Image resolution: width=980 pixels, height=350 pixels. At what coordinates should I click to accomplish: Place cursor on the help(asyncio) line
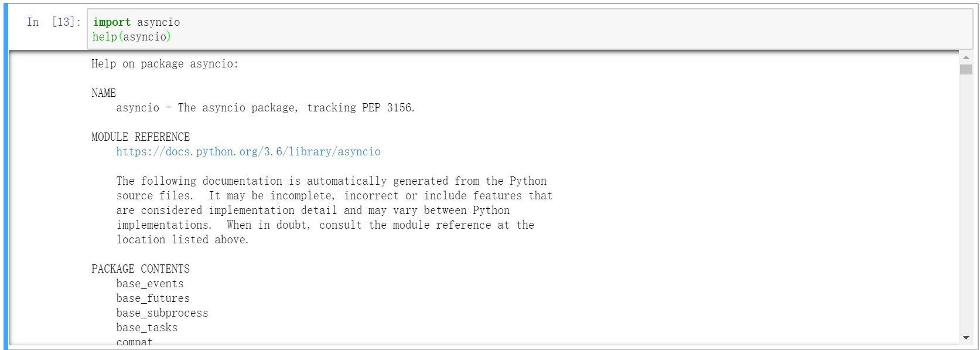tap(132, 36)
